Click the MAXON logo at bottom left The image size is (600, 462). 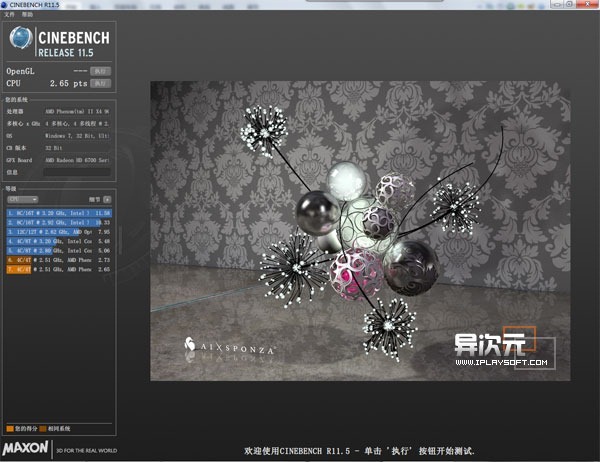pyautogui.click(x=25, y=448)
